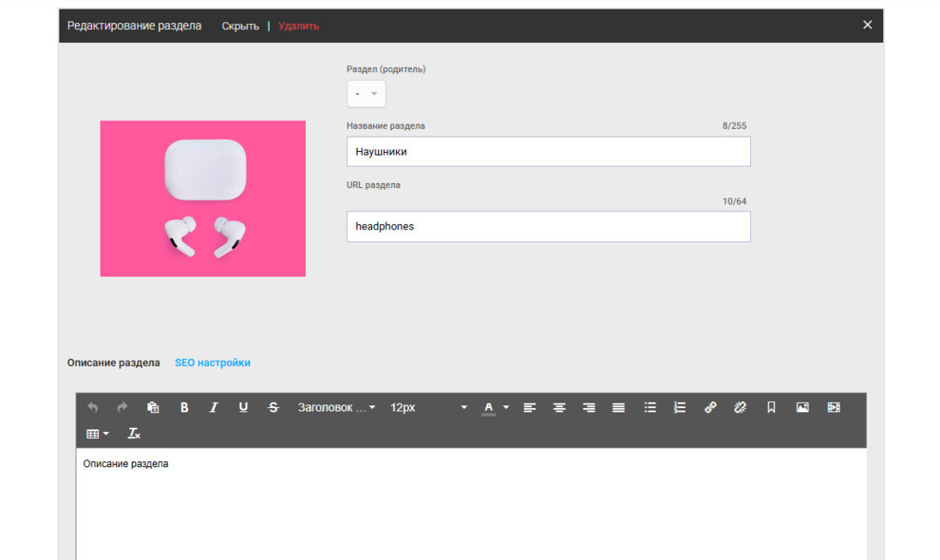This screenshot has height=560, width=940.
Task: Toggle italic formatting
Action: (x=214, y=407)
